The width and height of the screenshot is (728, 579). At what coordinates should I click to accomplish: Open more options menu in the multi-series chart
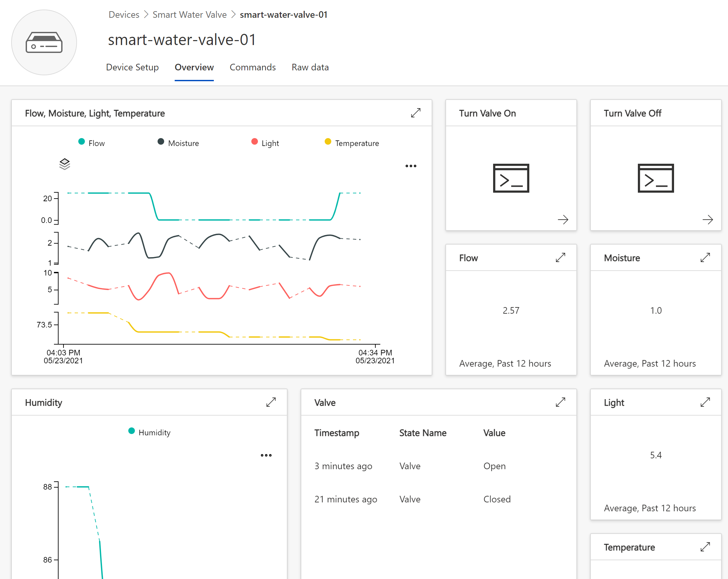point(411,166)
